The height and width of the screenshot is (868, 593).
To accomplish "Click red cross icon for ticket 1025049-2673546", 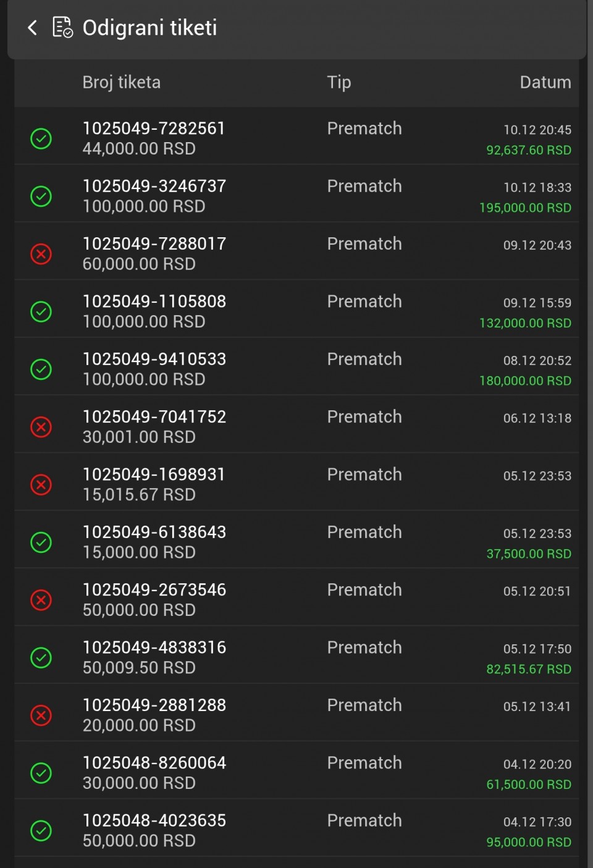I will click(x=41, y=600).
